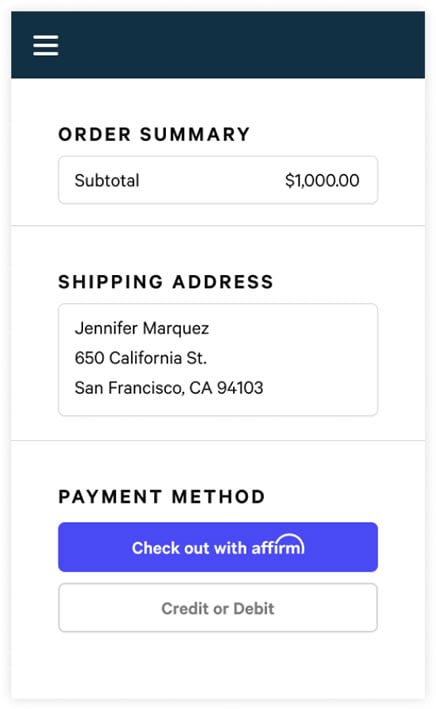Click the word "METHOD" in payment heading
The image size is (436, 709).
[x=218, y=496]
